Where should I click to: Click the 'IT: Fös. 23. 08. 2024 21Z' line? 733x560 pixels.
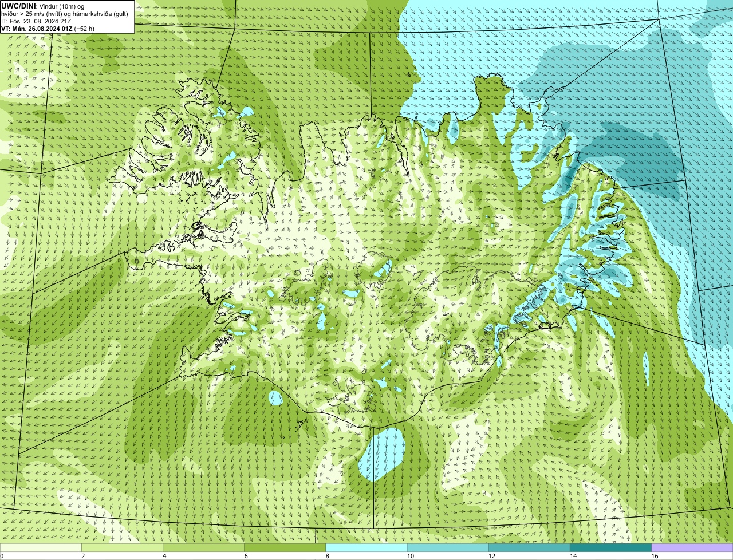[36, 21]
